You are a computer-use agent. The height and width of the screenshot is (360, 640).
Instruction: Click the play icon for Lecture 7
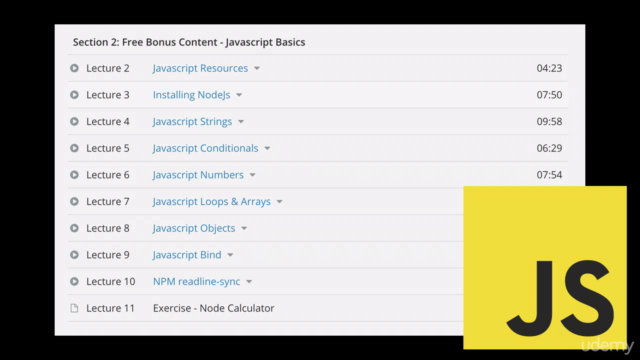pos(74,202)
